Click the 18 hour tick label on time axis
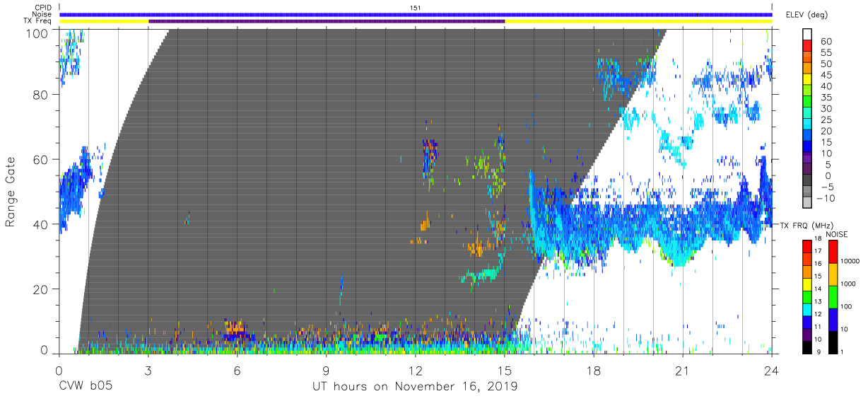868x401 pixels. click(x=594, y=369)
